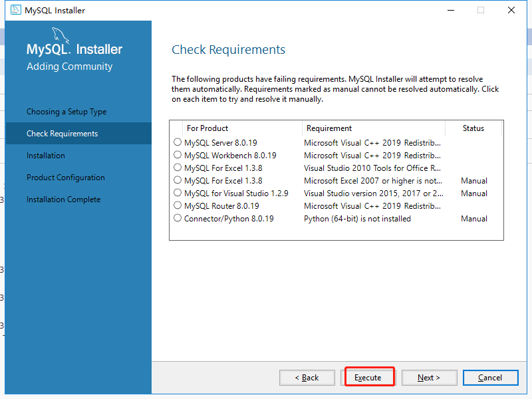Image resolution: width=532 pixels, height=399 pixels.
Task: Minimize the MySQL Installer window
Action: tap(451, 10)
